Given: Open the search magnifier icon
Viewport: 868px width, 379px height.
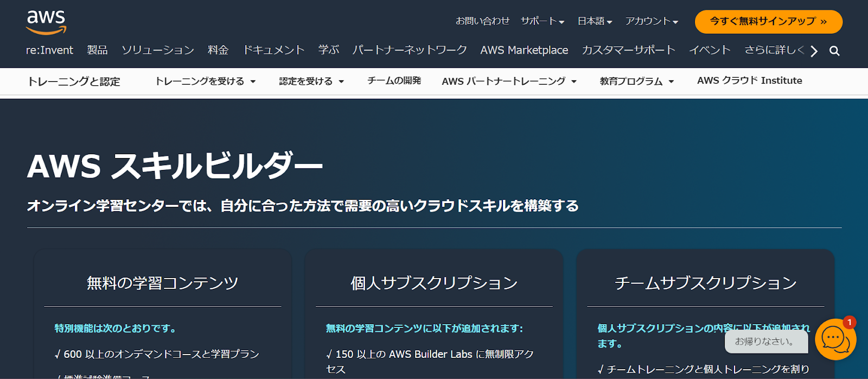Looking at the screenshot, I should click(834, 51).
